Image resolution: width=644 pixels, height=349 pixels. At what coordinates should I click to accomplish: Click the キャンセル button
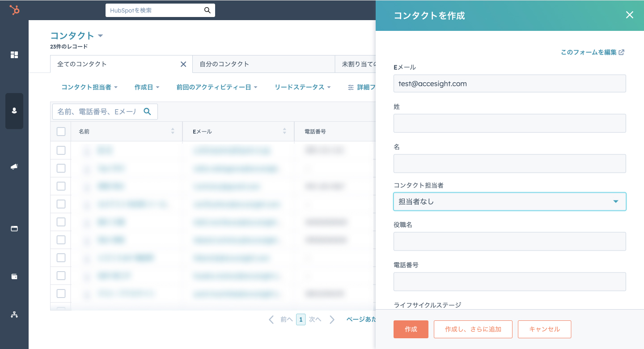point(545,329)
